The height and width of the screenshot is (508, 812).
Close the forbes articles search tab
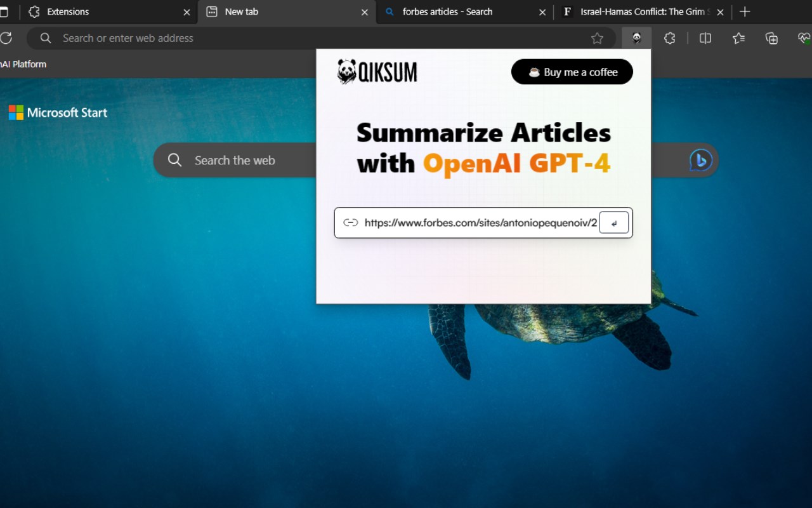coord(542,12)
